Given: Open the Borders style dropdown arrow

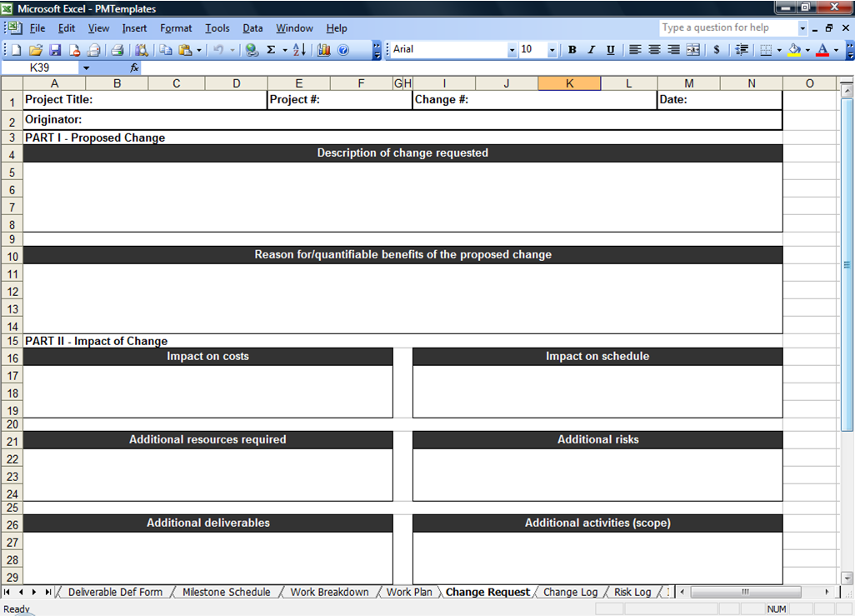Looking at the screenshot, I should point(779,50).
